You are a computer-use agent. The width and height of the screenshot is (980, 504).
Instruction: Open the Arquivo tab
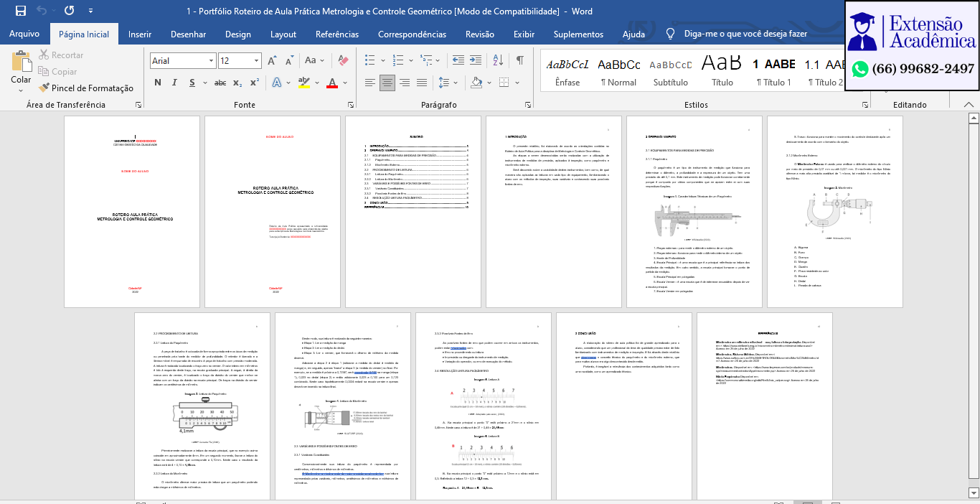24,34
